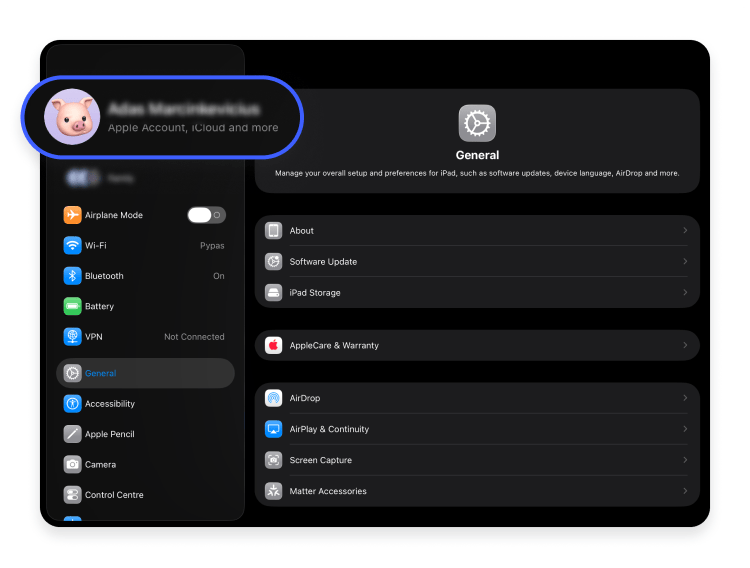Click the red AppleCare icon
This screenshot has width=750, height=568.
click(274, 345)
